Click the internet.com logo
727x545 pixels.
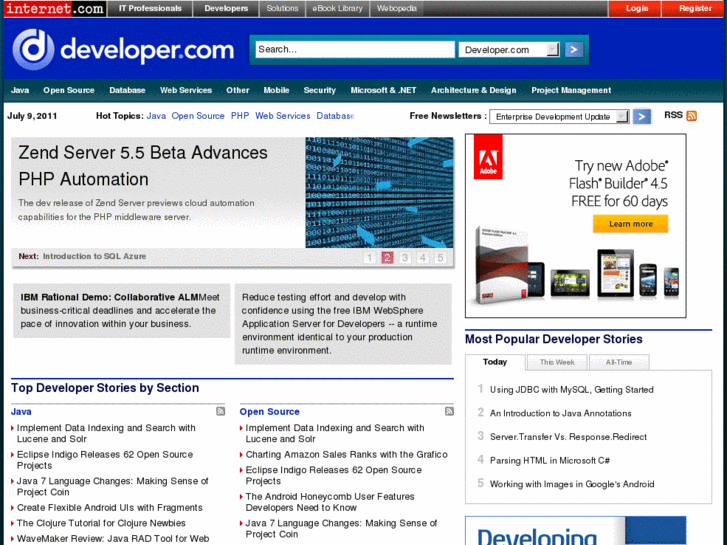tap(54, 8)
